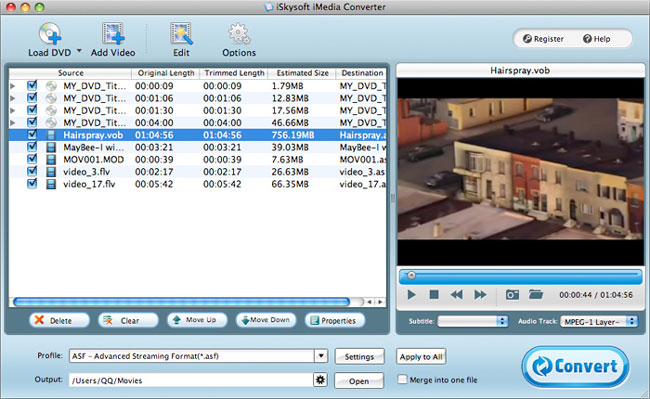Click the Original Length column header
The image size is (650, 399).
click(166, 73)
